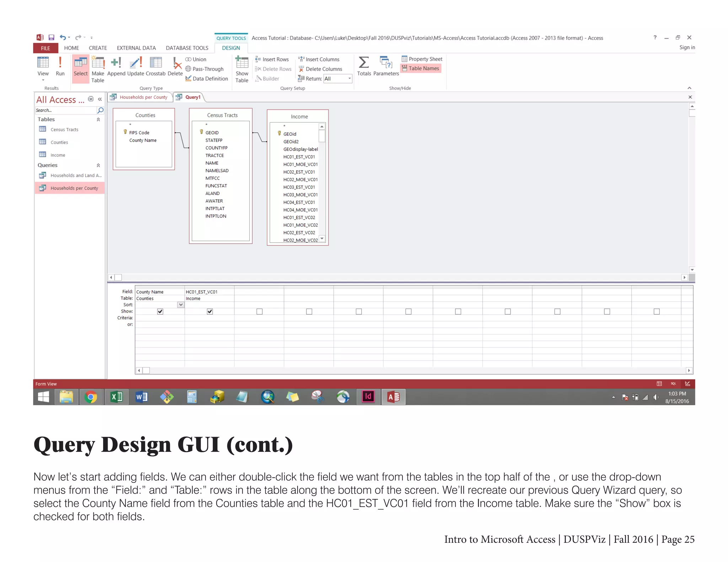Collapse the ribbon with the up caret
The image size is (728, 562).
(x=689, y=88)
